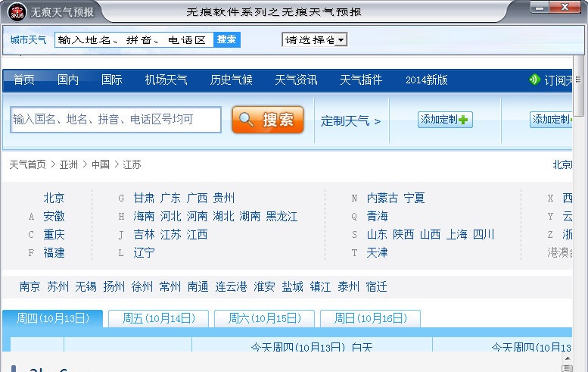Click the 江苏 province link in list

[170, 235]
